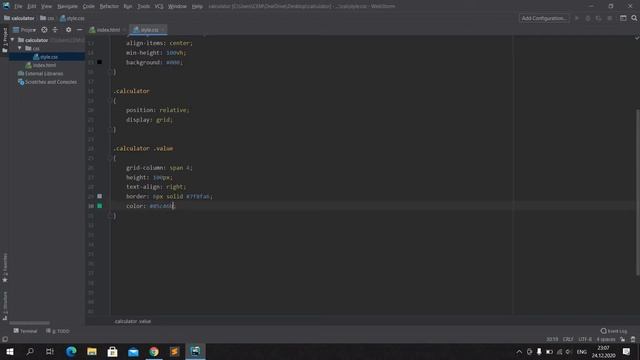This screenshot has width=640, height=360.
Task: Click the Debug bug icon in toolbar
Action: pos(588,18)
